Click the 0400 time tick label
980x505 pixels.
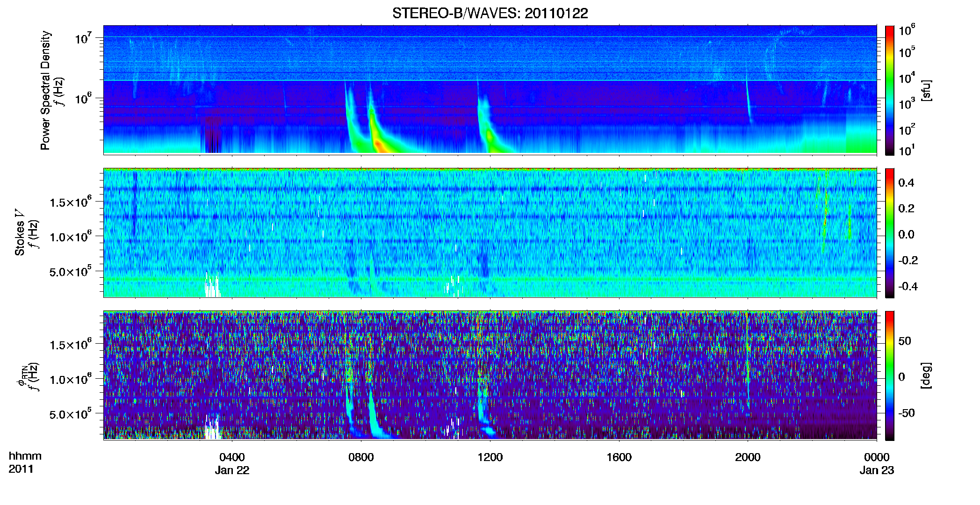(232, 457)
